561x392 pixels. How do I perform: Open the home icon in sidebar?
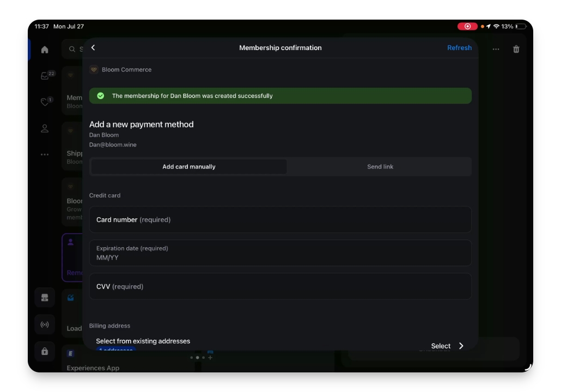click(x=45, y=50)
